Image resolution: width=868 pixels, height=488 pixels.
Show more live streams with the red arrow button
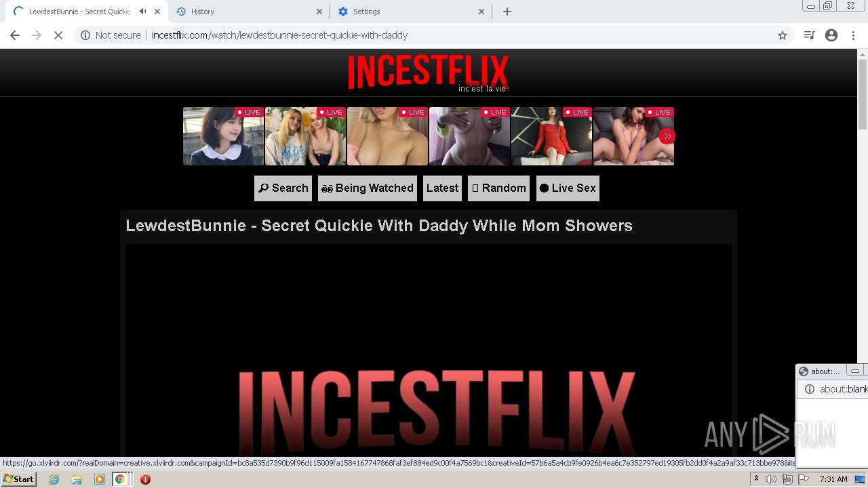point(667,136)
